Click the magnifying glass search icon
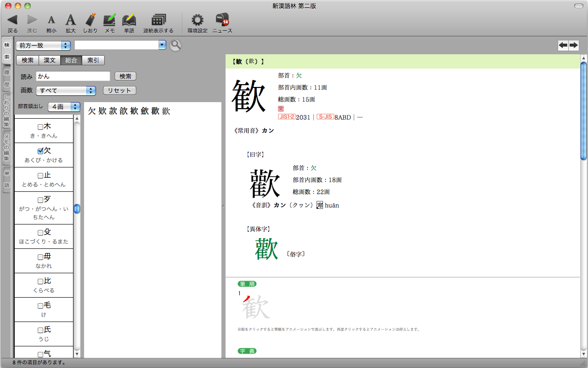Image resolution: width=588 pixels, height=368 pixels. point(175,45)
